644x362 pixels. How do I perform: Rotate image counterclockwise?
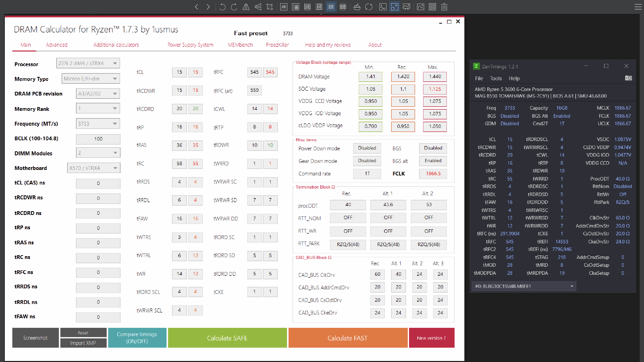222,7
